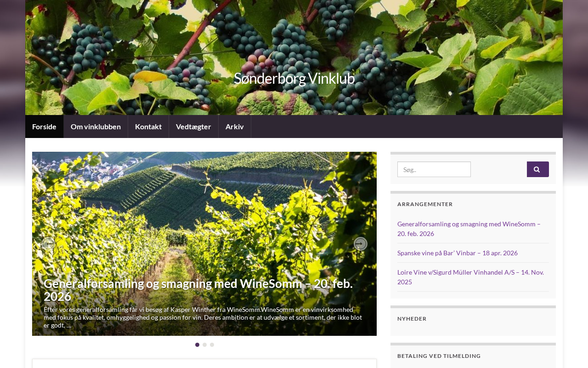Viewport: 588px width, 368px height.
Task: Open Loire Vine v/Sigurd Müller link
Action: tap(470, 277)
